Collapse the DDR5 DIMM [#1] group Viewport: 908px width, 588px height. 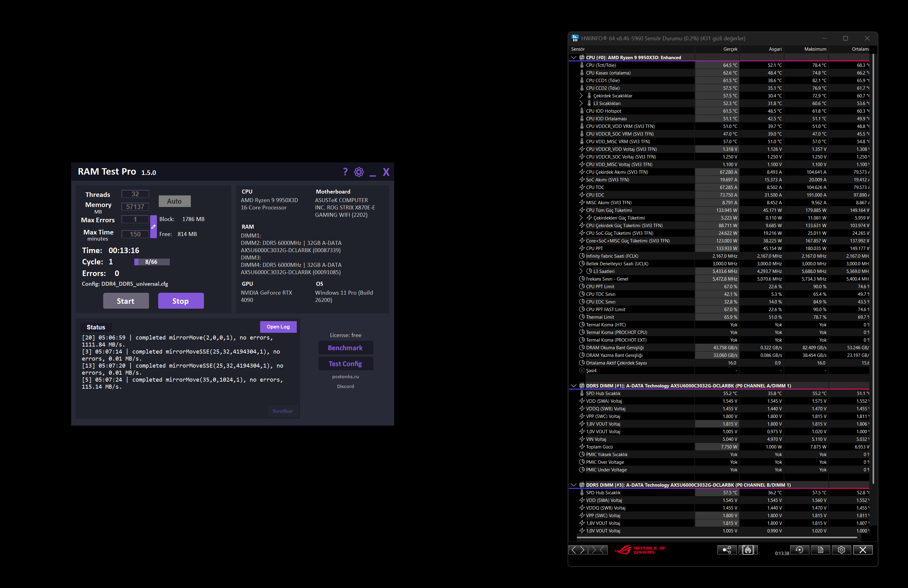click(573, 386)
